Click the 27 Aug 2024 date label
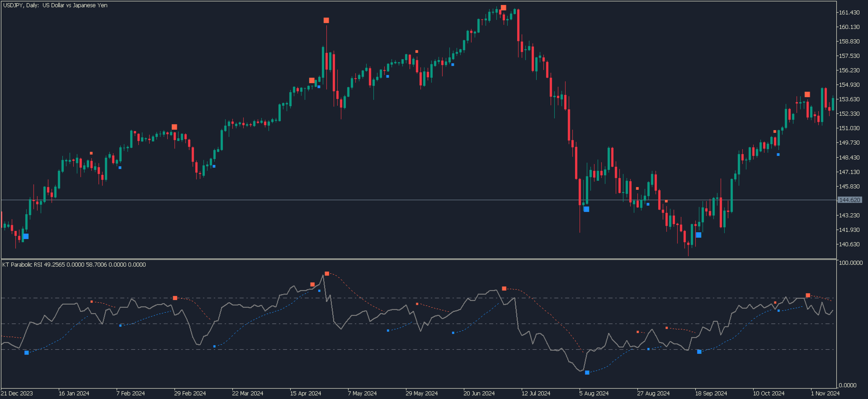This screenshot has height=399, width=868. [x=653, y=394]
